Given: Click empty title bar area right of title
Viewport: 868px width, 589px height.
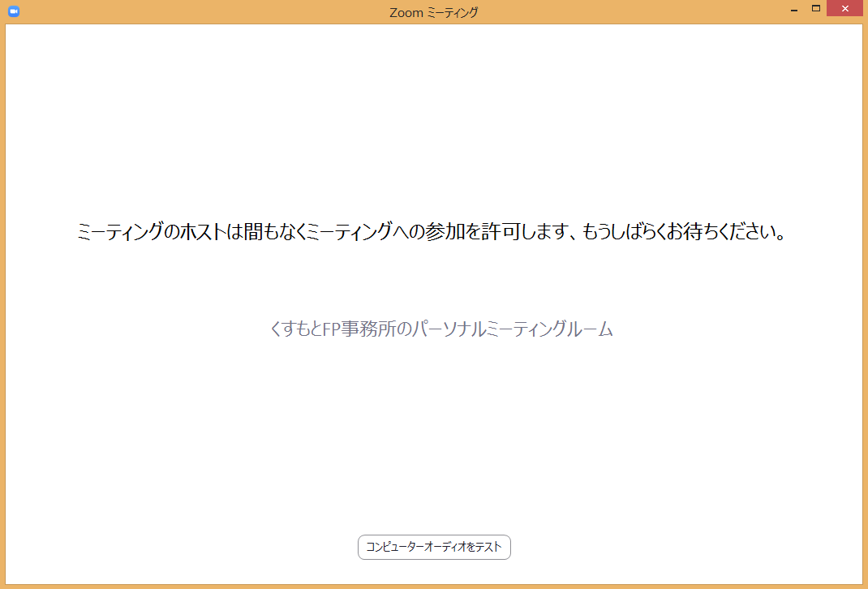Looking at the screenshot, I should pyautogui.click(x=631, y=12).
